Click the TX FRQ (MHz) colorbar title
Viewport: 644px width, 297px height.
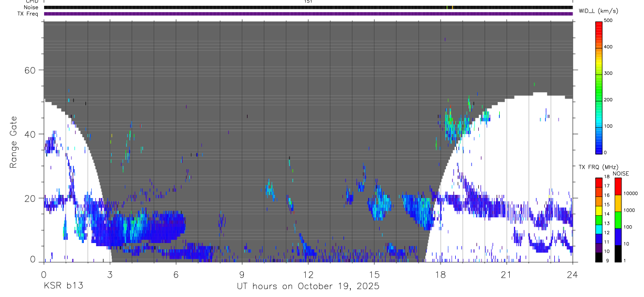point(598,167)
